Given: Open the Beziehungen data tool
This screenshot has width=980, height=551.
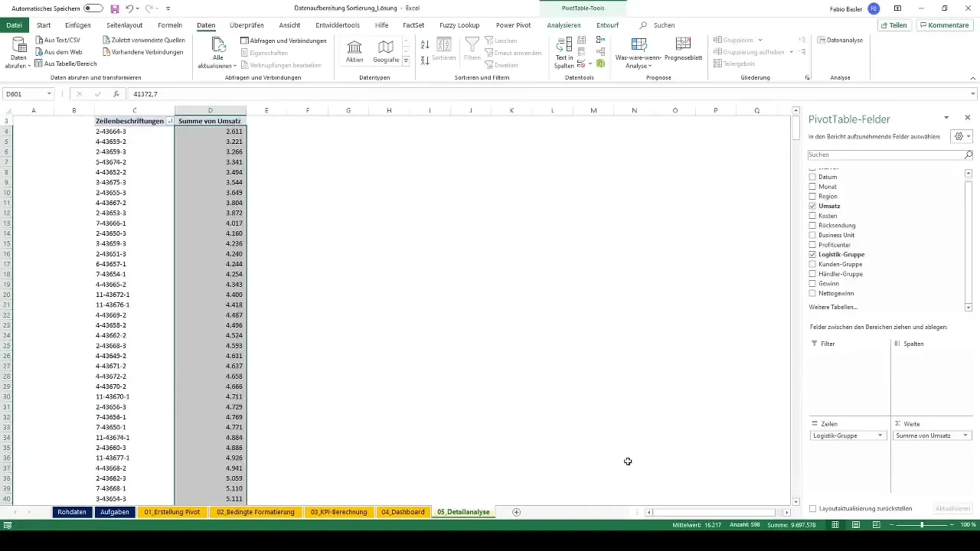Looking at the screenshot, I should pyautogui.click(x=599, y=52).
